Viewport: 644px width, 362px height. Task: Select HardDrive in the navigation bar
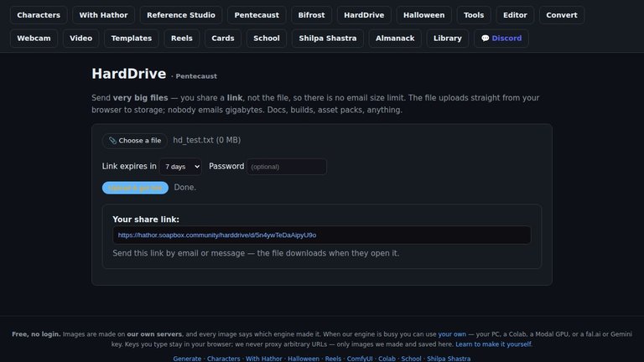tap(364, 15)
